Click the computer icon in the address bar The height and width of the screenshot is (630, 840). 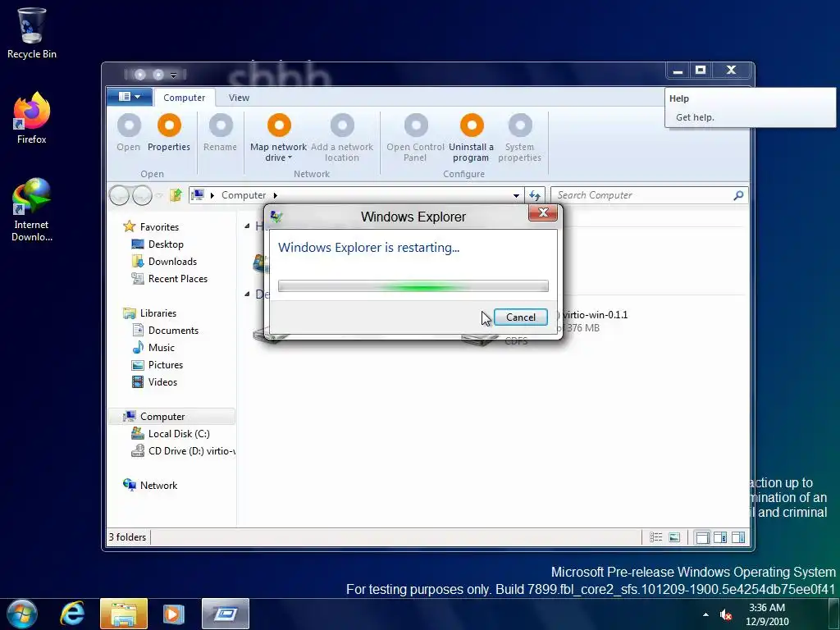[198, 195]
